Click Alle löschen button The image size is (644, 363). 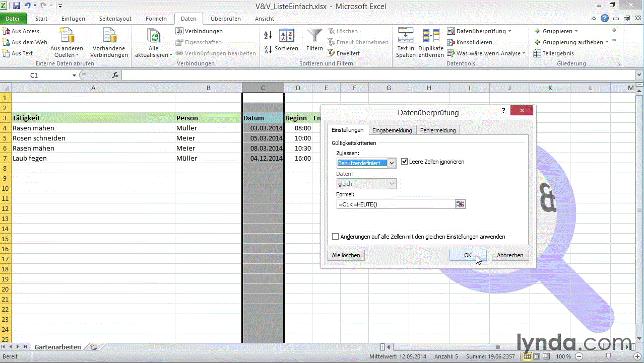[x=346, y=255]
